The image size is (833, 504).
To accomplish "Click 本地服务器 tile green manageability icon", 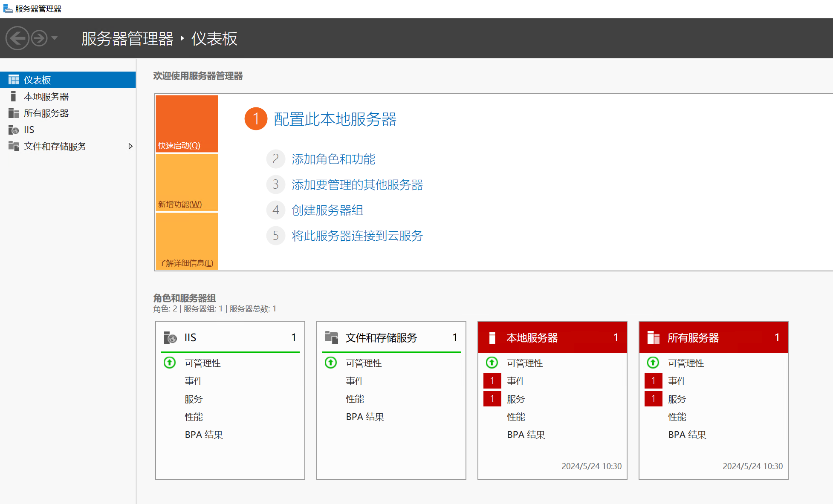I will point(492,363).
